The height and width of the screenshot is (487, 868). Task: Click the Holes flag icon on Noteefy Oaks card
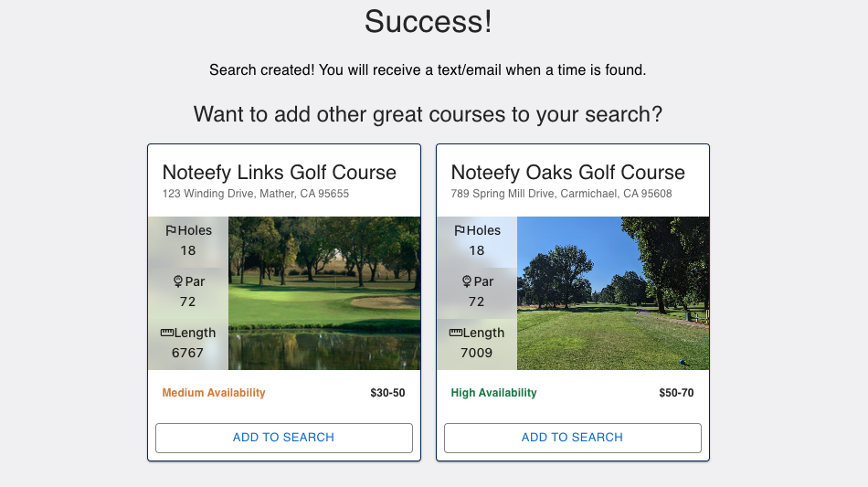(x=460, y=231)
